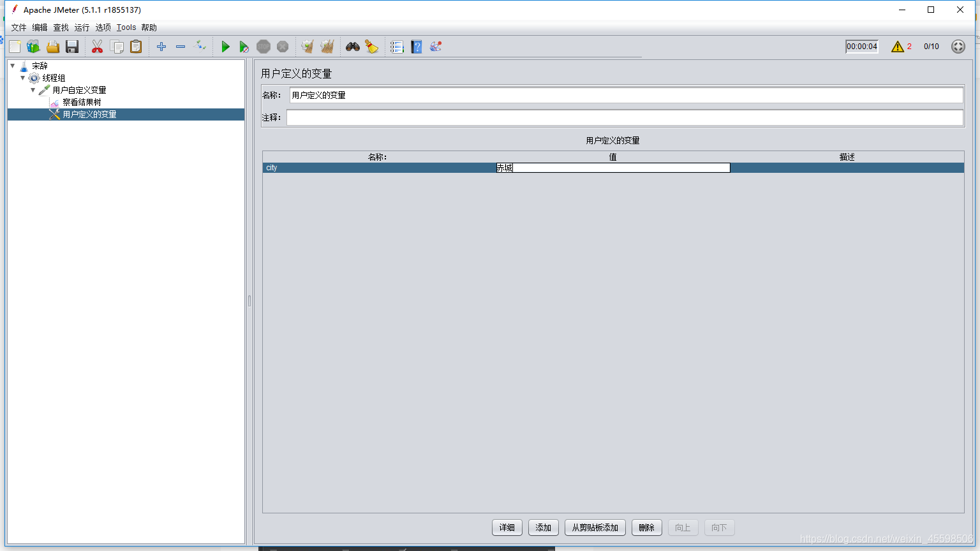Click the Toggle enable/disable icon

click(200, 46)
